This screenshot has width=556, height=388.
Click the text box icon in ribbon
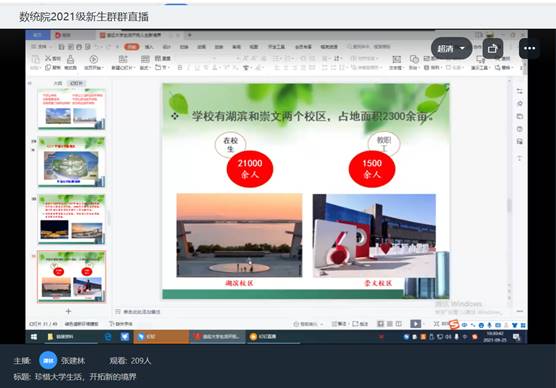(x=396, y=59)
